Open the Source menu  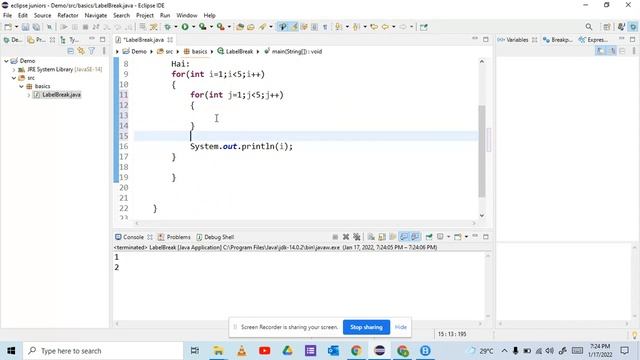(x=42, y=16)
